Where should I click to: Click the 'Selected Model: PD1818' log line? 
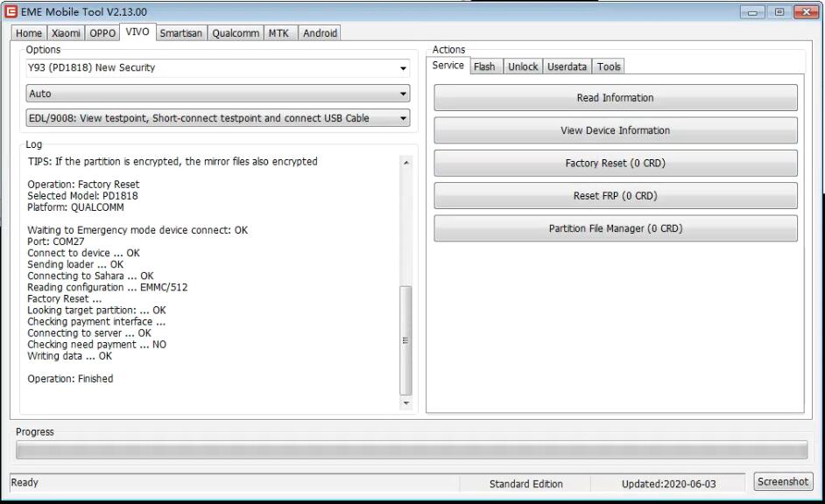82,196
